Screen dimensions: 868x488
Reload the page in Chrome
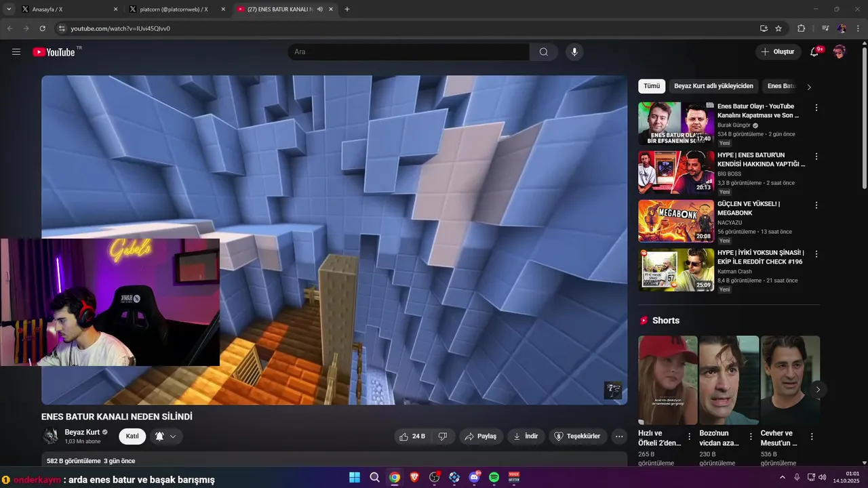coord(42,28)
